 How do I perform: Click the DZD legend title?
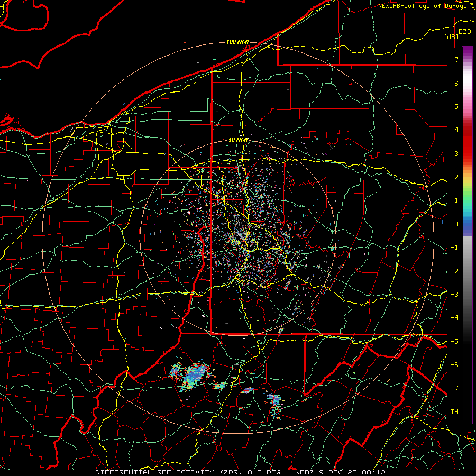(x=464, y=32)
